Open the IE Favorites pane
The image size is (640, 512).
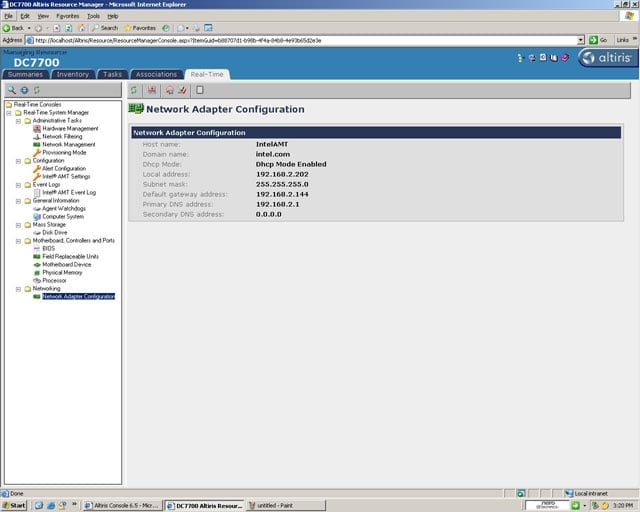click(140, 28)
